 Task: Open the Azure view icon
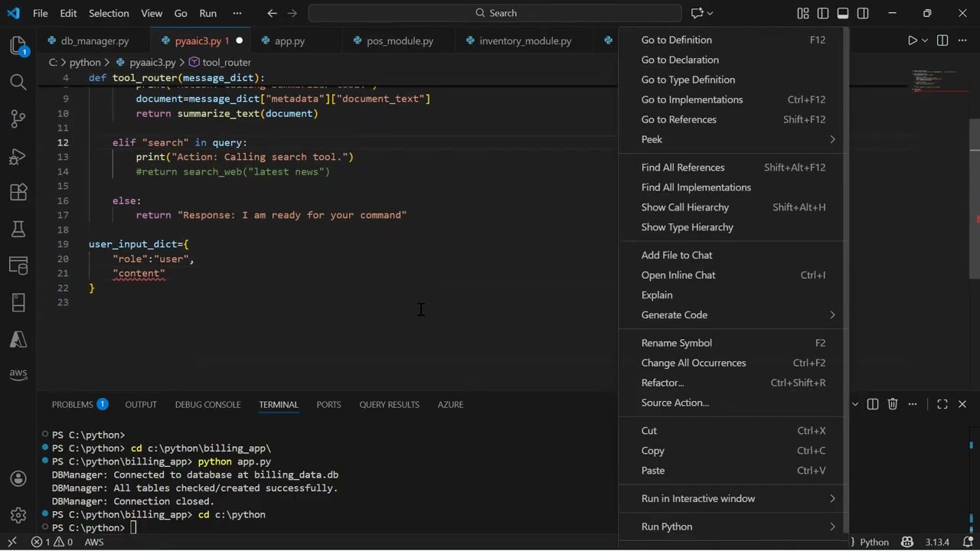[18, 339]
